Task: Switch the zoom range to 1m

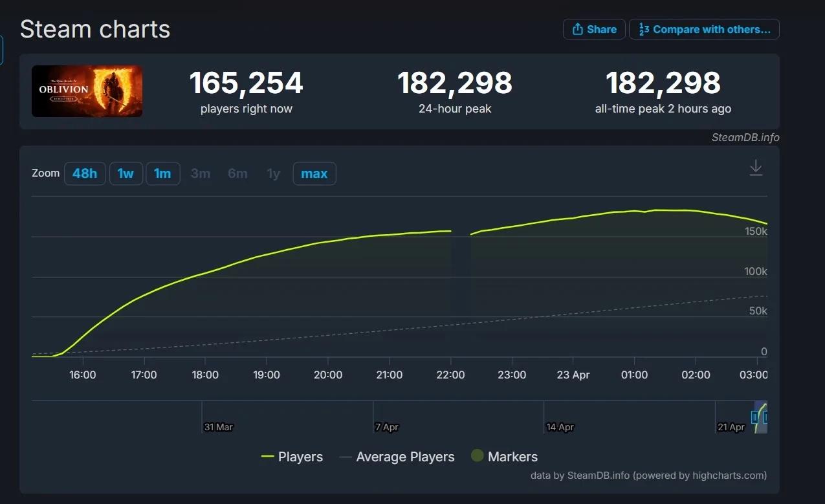Action: pos(162,173)
